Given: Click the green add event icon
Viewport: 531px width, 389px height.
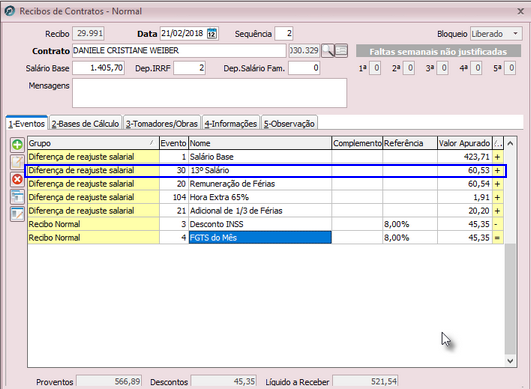Looking at the screenshot, I should click(x=17, y=145).
